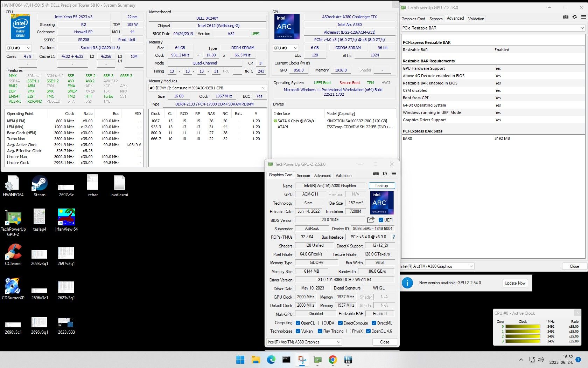Toggle the Ray Tracing checkbox
This screenshot has height=368, width=588.
coord(320,331)
